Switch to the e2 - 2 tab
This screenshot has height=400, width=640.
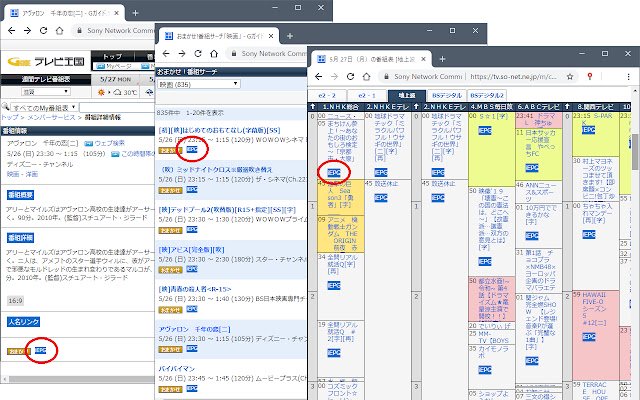[327, 96]
